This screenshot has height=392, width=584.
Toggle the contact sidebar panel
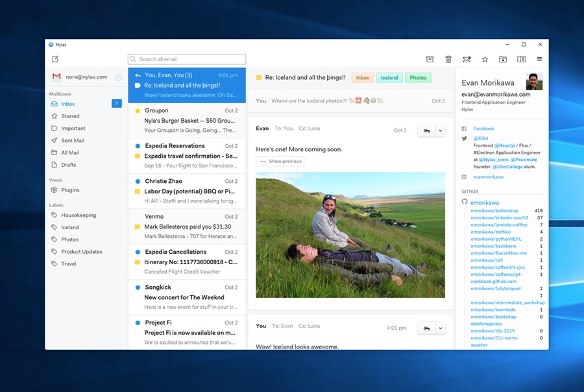521,59
